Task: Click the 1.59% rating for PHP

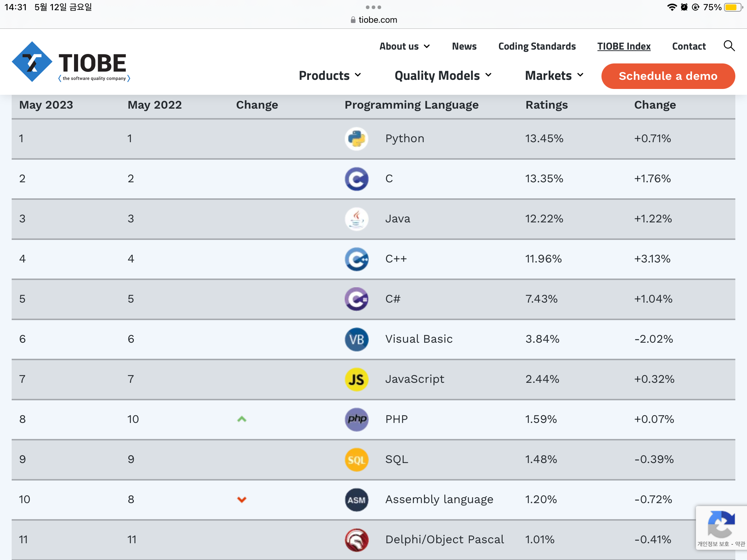Action: pyautogui.click(x=541, y=419)
